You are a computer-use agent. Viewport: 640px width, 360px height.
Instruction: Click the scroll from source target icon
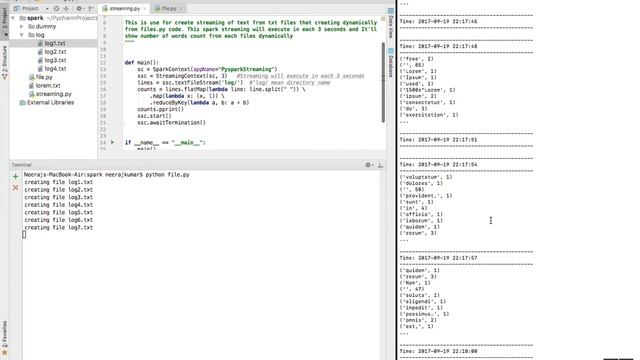56,9
